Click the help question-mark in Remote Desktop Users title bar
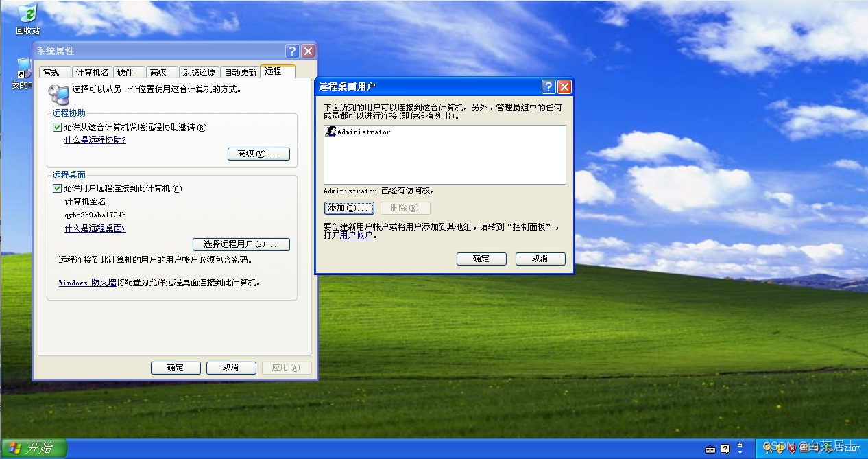This screenshot has width=868, height=459. [548, 86]
